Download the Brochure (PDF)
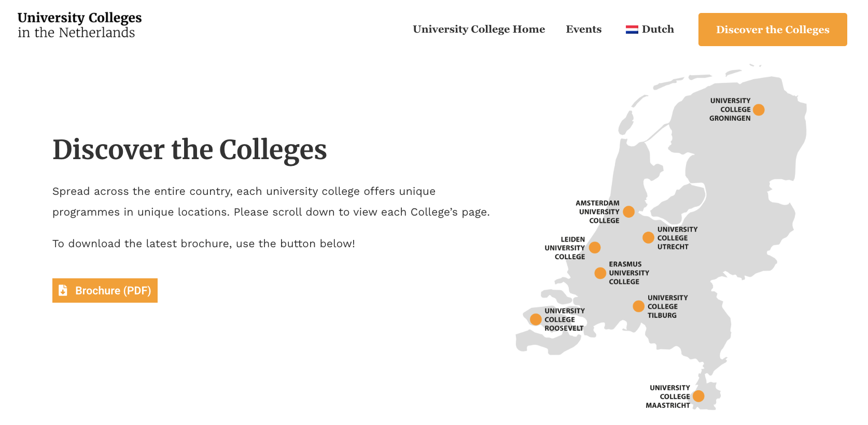868x425 pixels. [105, 290]
